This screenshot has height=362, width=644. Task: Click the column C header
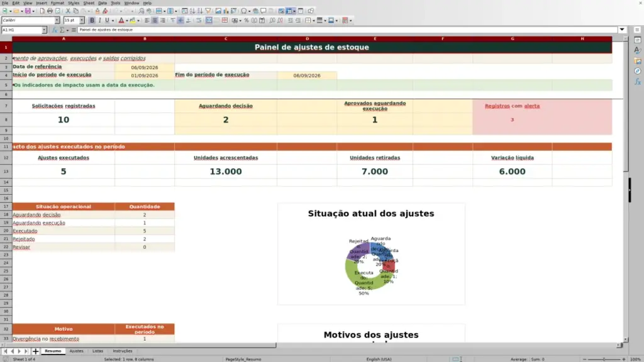click(226, 38)
